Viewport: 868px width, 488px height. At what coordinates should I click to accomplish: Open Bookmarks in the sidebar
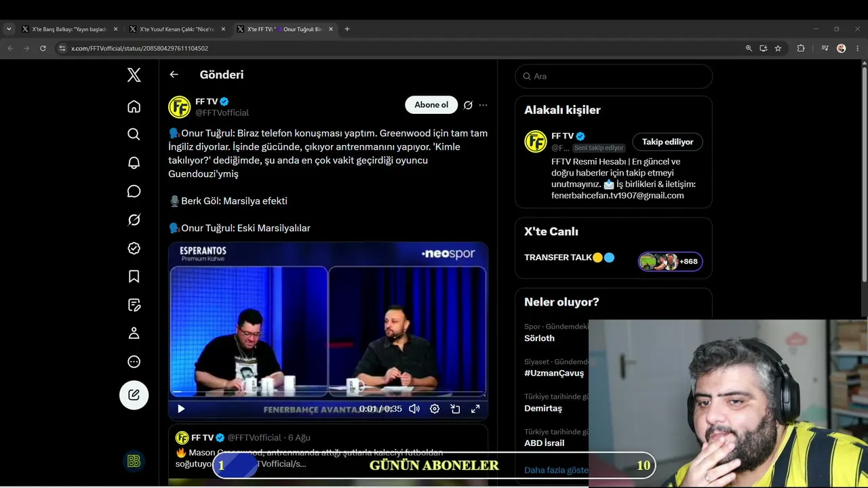pos(134,277)
